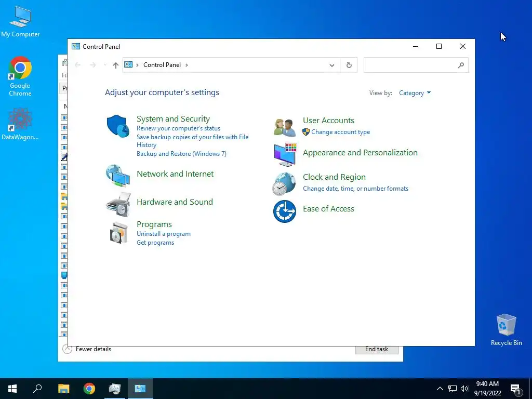Image resolution: width=532 pixels, height=399 pixels.
Task: Click Get programs link
Action: coord(155,243)
